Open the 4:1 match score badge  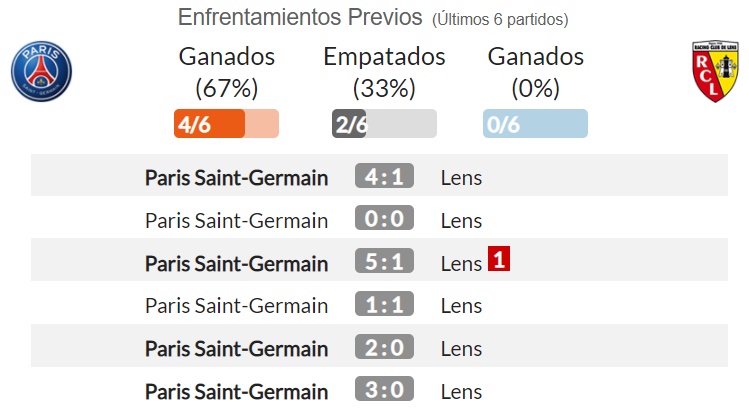point(384,176)
